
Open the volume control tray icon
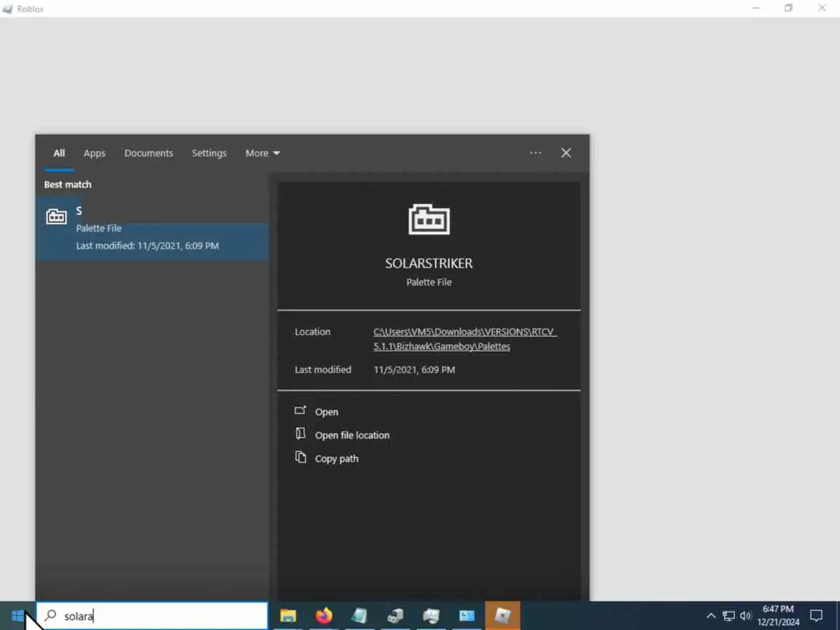coord(746,616)
